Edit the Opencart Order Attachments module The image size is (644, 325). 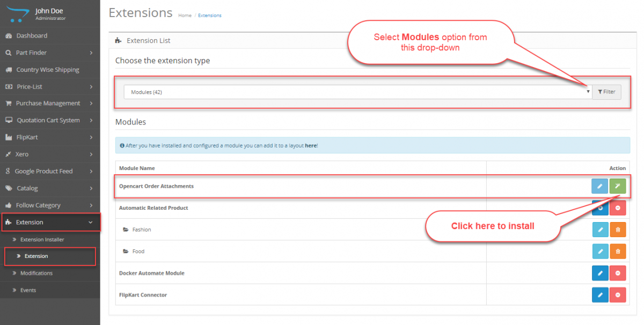(x=600, y=186)
